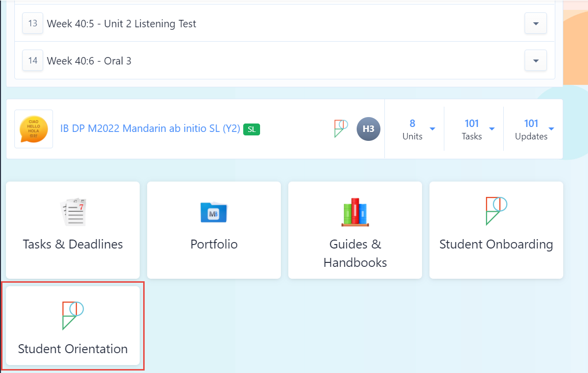Click the school logo icon beside H3 avatar
Viewport: 588px width, 373px height.
coord(341,128)
